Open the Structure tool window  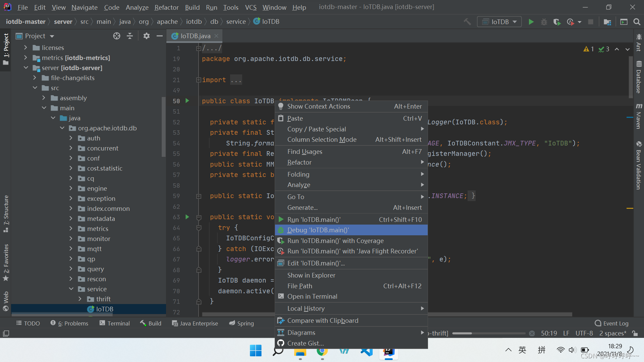pos(6,214)
